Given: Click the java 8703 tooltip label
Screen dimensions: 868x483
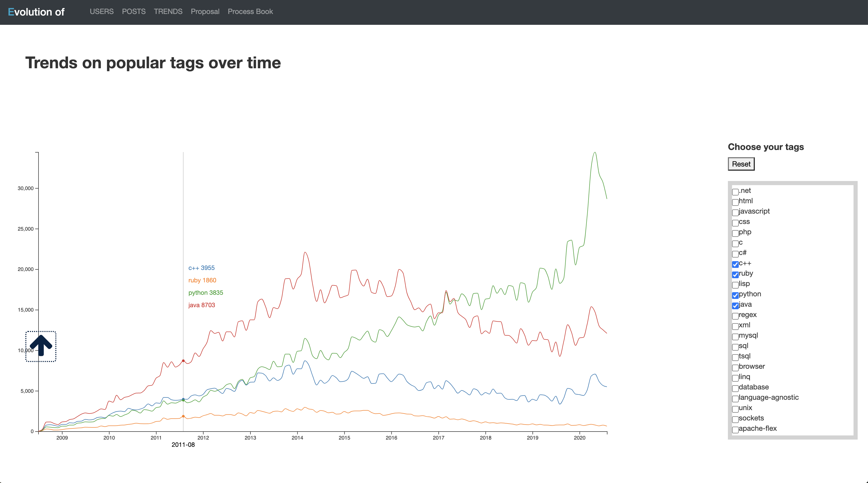Looking at the screenshot, I should [x=202, y=305].
